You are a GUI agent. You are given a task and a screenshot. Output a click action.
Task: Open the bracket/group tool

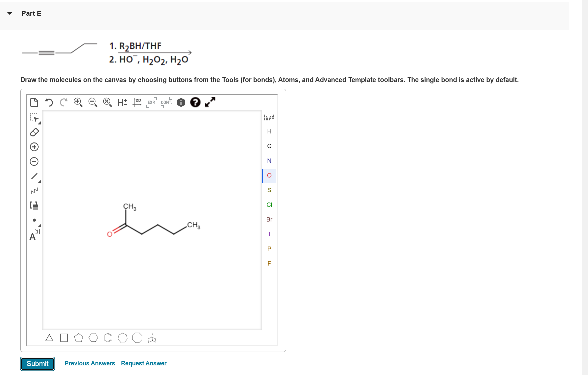pos(34,206)
